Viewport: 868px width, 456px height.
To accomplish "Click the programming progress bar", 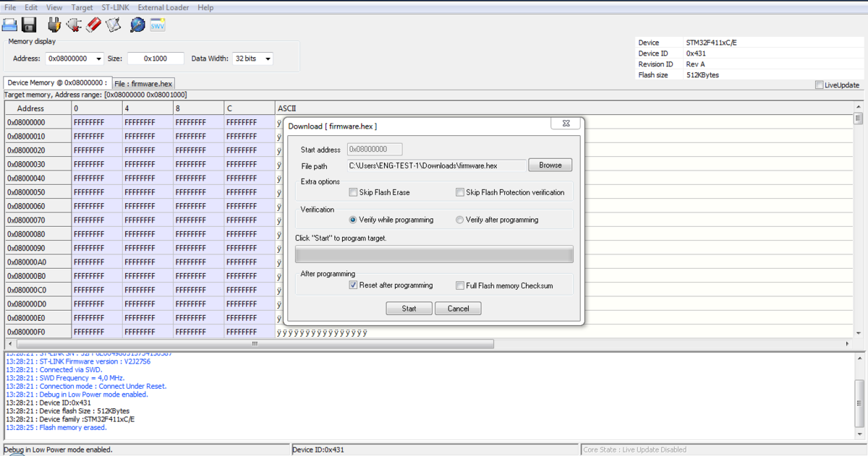I will pyautogui.click(x=434, y=254).
